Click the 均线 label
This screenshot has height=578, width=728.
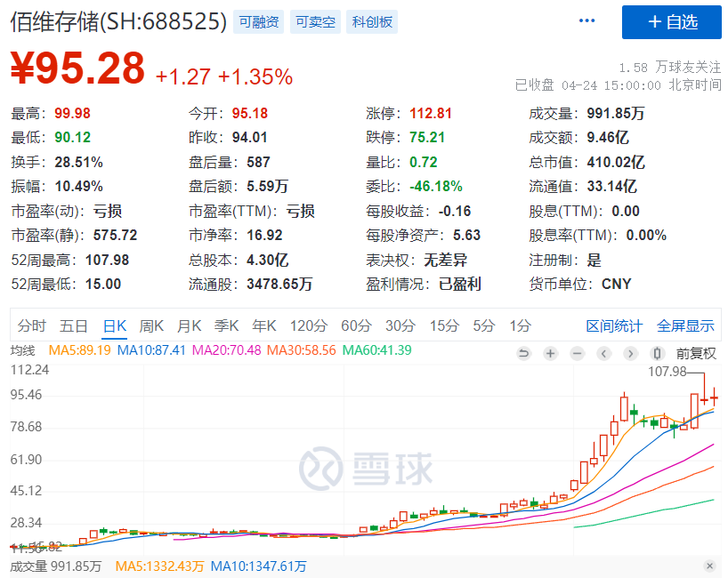23,350
